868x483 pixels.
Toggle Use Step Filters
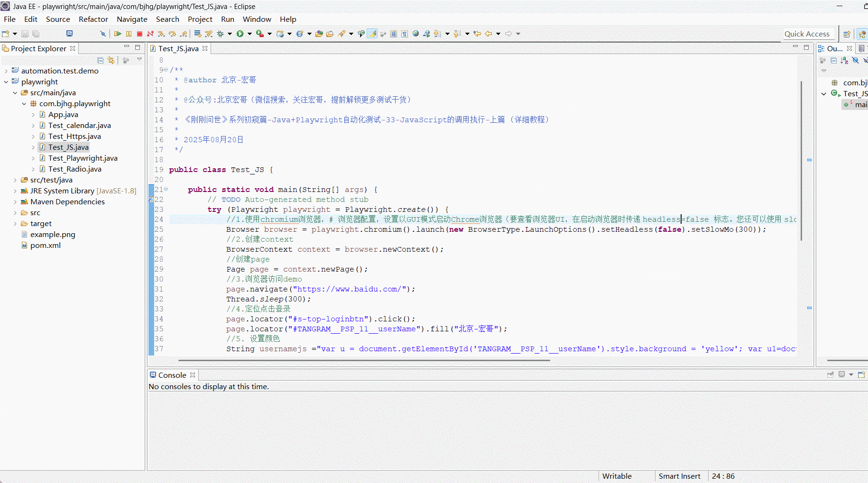point(209,34)
